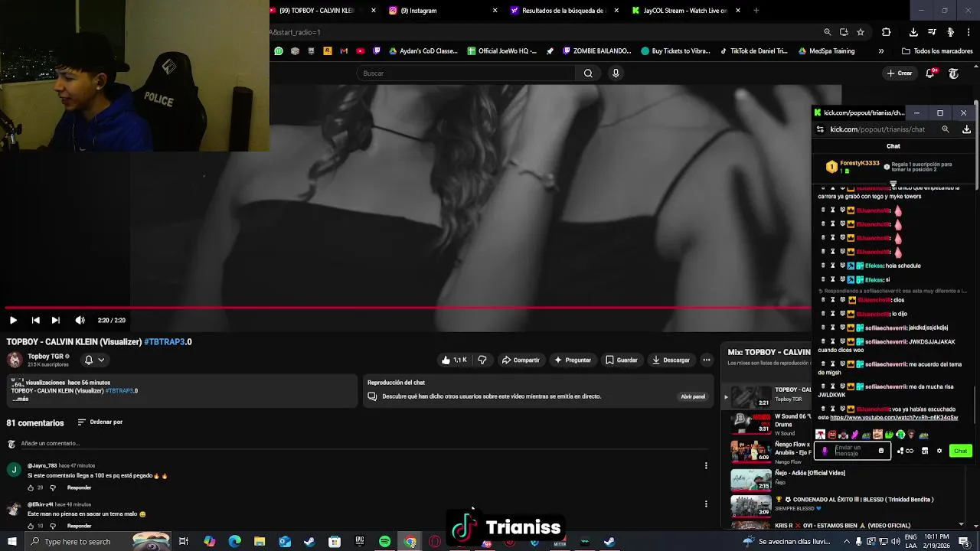Image resolution: width=980 pixels, height=551 pixels.
Task: Expand description with ...más
Action: (21, 399)
